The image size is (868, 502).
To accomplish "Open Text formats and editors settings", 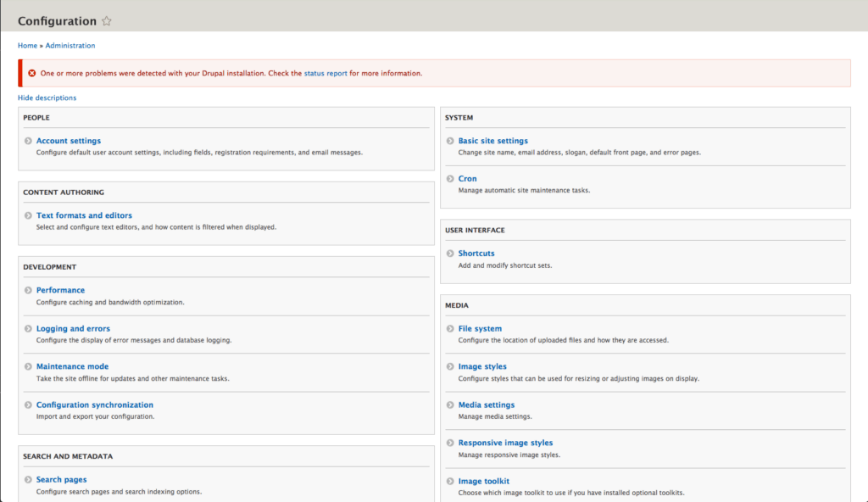I will point(84,215).
